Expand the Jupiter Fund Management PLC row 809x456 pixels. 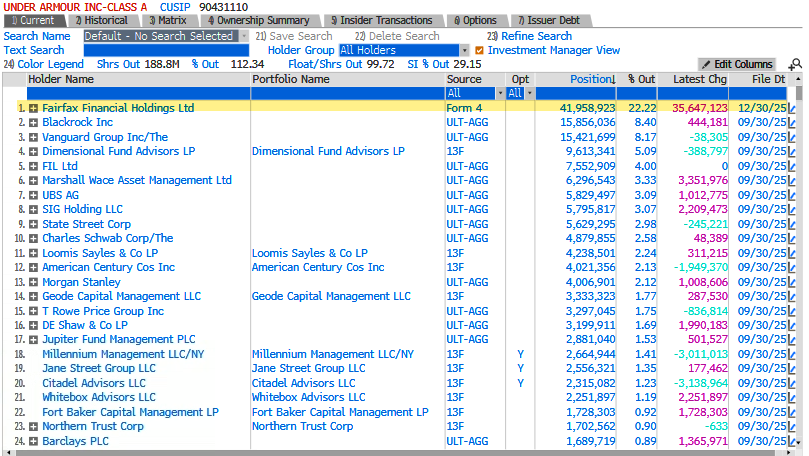(34, 340)
